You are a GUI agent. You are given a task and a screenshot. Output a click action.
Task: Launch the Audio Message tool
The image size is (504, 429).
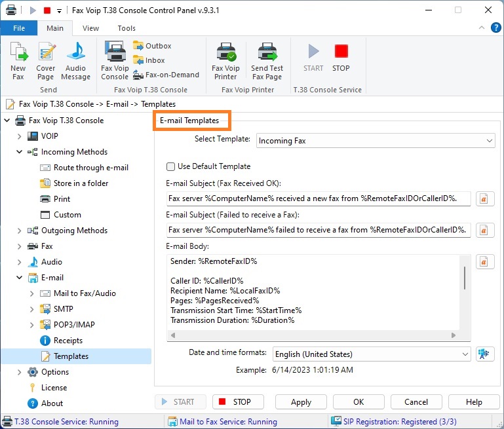point(75,61)
